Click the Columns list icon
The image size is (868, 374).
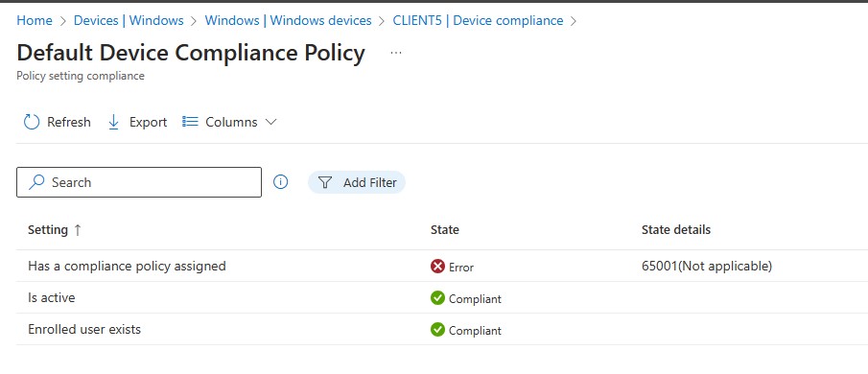coord(190,121)
